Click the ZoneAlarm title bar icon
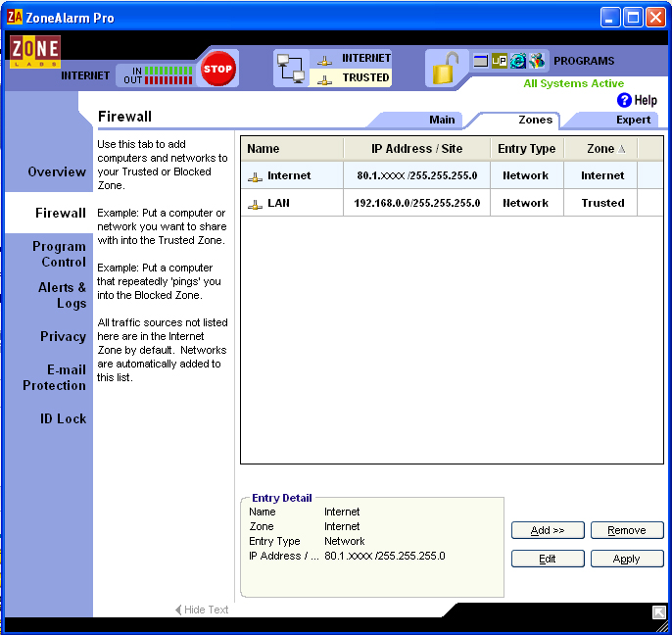The width and height of the screenshot is (672, 635). click(x=14, y=18)
